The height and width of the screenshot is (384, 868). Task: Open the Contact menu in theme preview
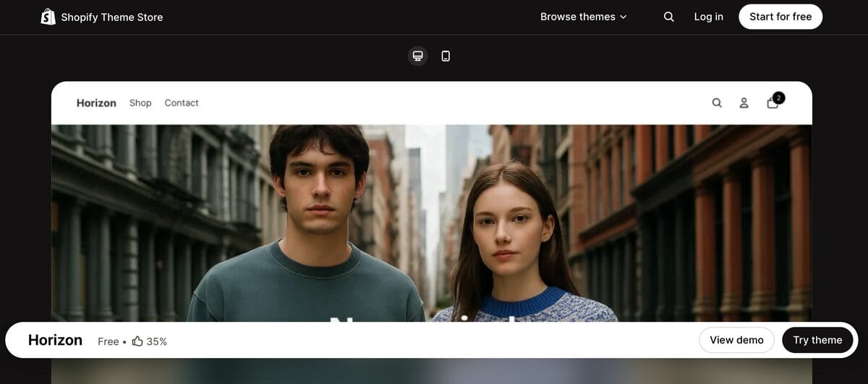(x=182, y=103)
